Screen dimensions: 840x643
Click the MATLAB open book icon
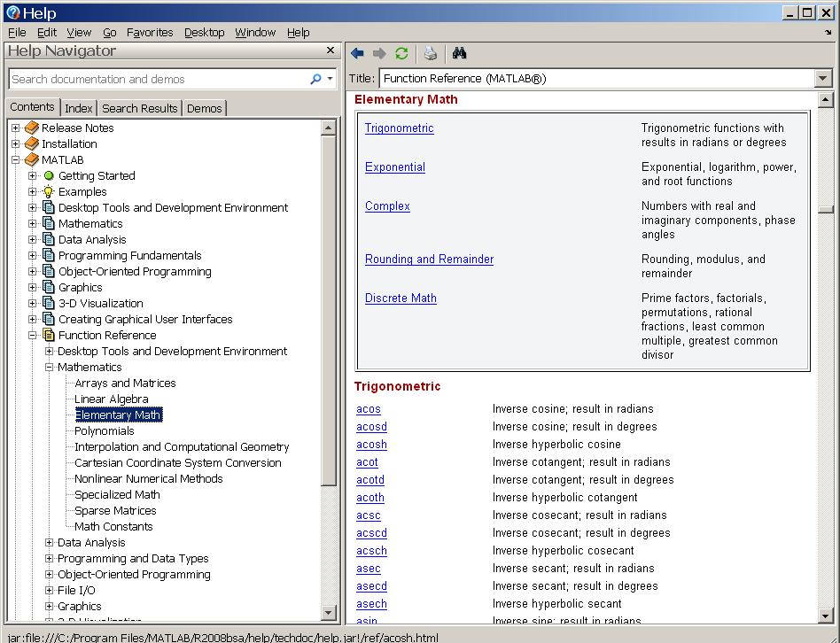(32, 159)
